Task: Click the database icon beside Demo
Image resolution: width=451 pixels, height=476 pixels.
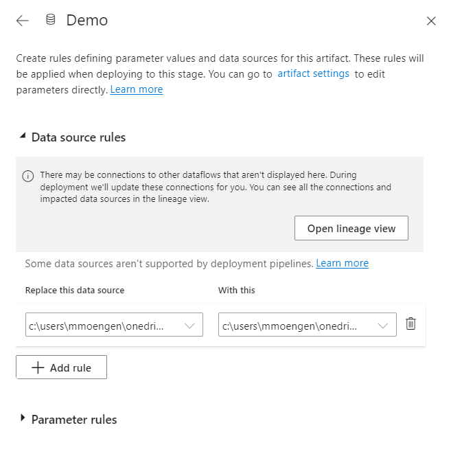Action: coord(50,20)
